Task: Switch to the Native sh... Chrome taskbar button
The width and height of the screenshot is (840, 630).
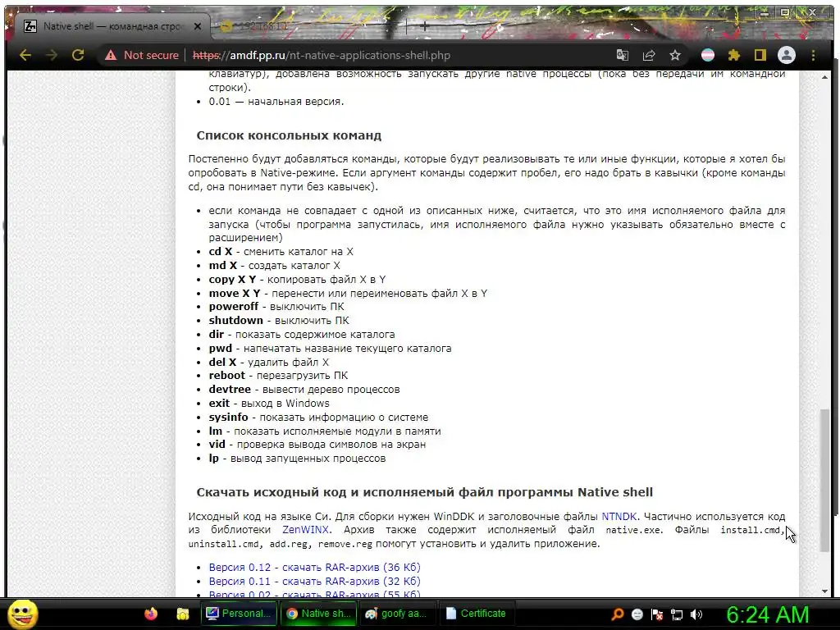Action: [318, 614]
